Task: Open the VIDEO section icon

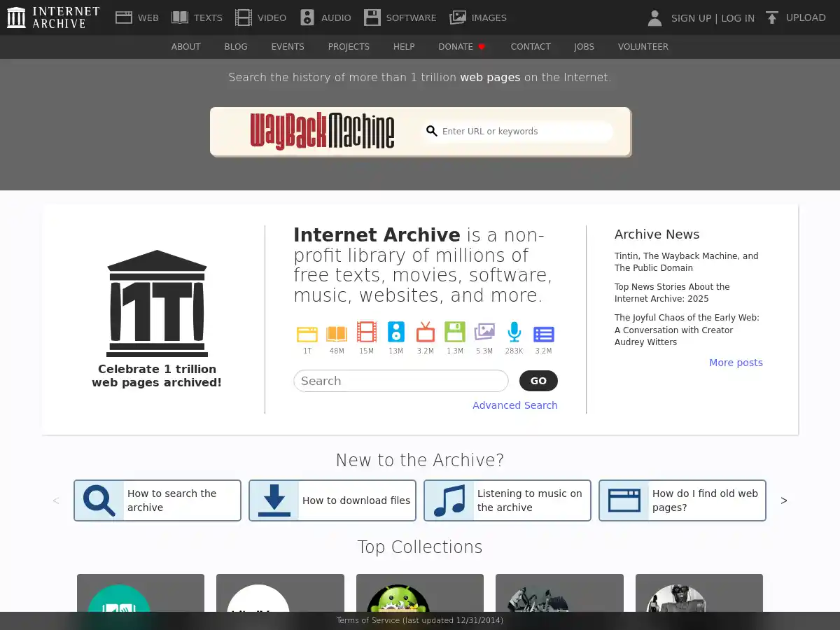Action: (244, 17)
